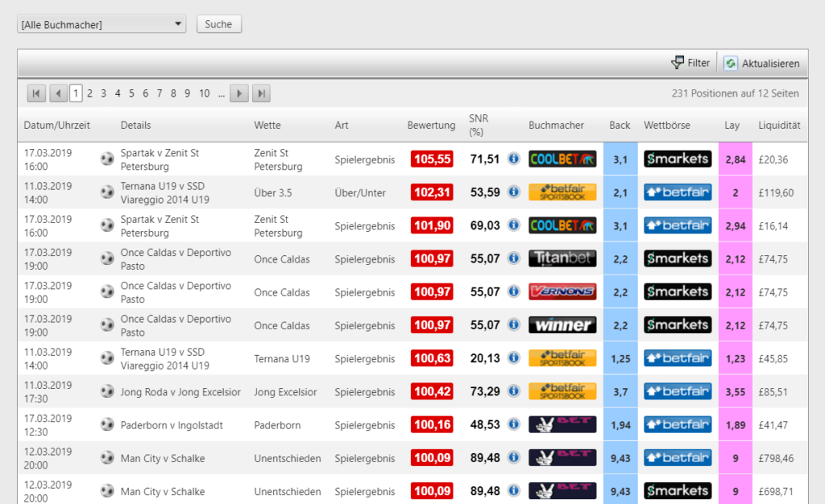This screenshot has height=504, width=825.
Task: Open info icon for 48,53 SNR row
Action: [514, 424]
